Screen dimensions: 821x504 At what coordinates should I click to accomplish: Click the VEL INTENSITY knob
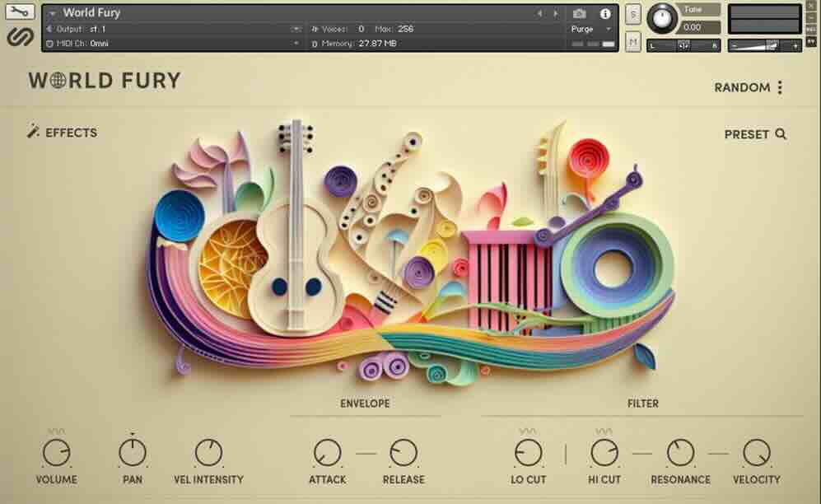coord(208,453)
